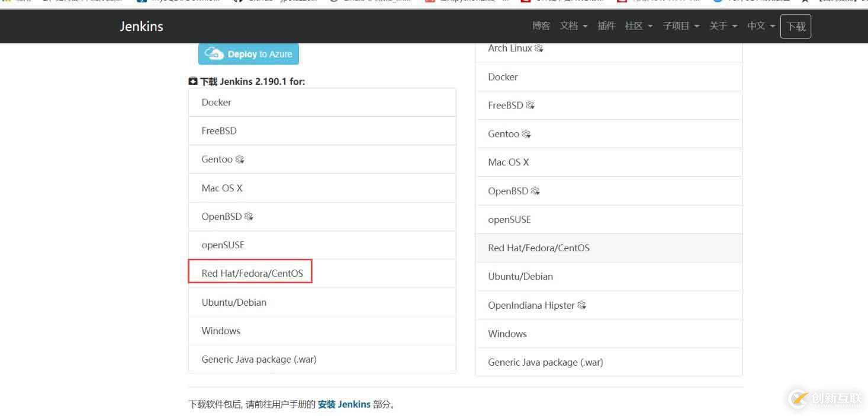
Task: Expand the 社区 dropdown menu
Action: tap(639, 26)
